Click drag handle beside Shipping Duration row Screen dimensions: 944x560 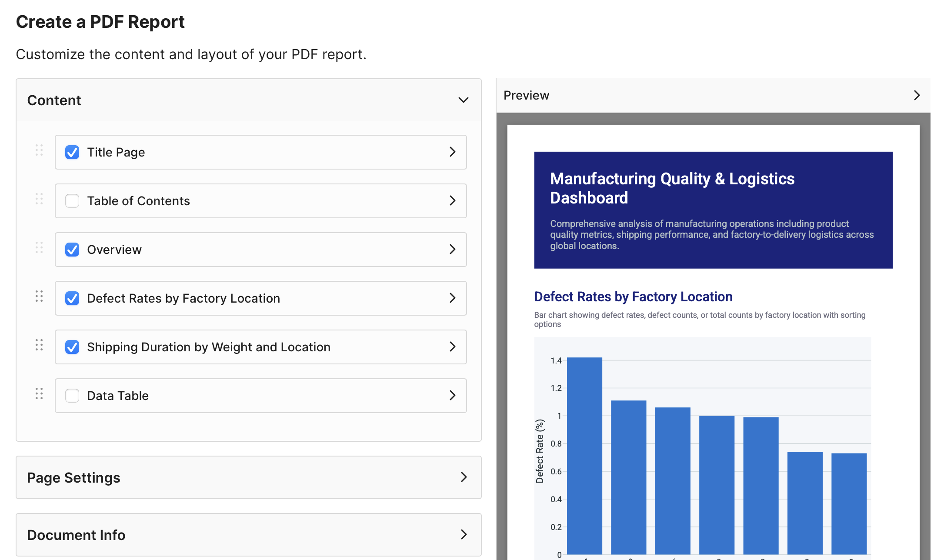click(x=39, y=345)
